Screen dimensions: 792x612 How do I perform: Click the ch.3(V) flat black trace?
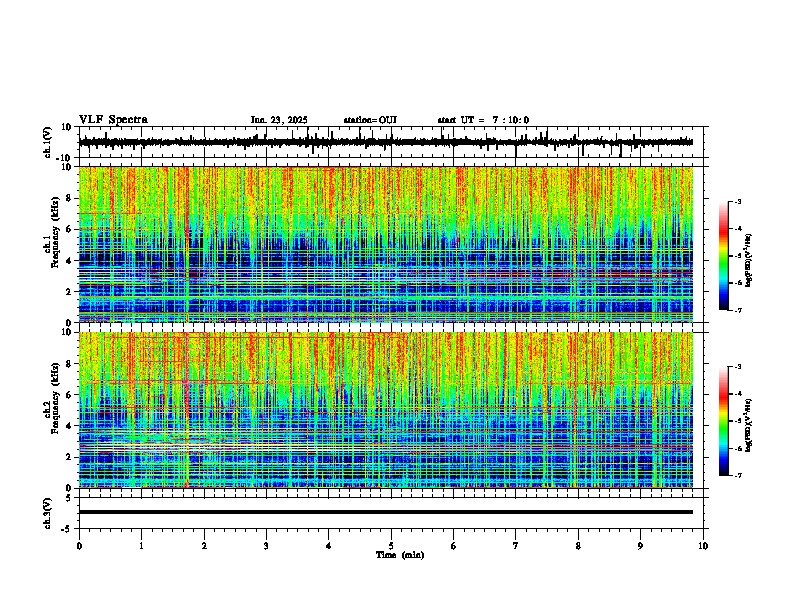[386, 512]
